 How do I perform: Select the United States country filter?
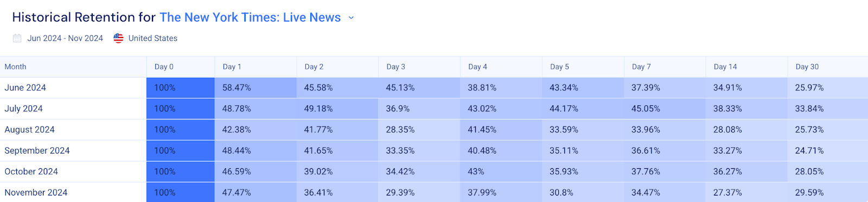tap(153, 38)
